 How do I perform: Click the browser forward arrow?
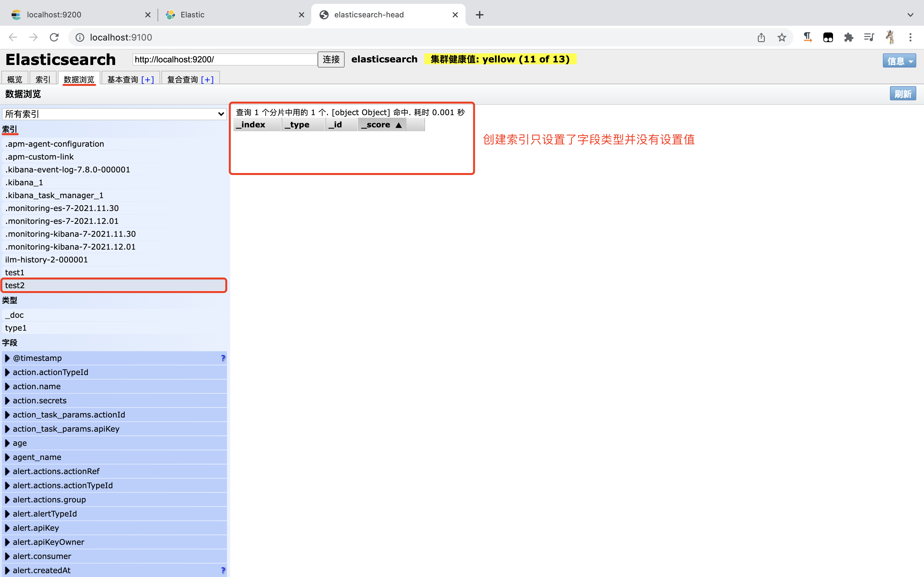(33, 37)
